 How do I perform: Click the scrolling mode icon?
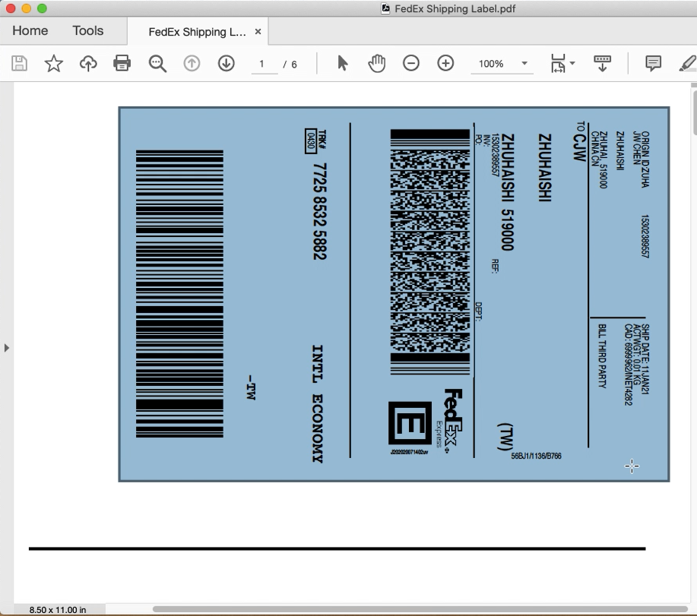tap(602, 64)
